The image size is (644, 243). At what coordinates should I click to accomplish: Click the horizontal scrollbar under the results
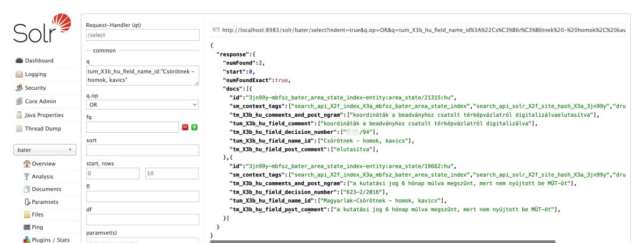382,241
